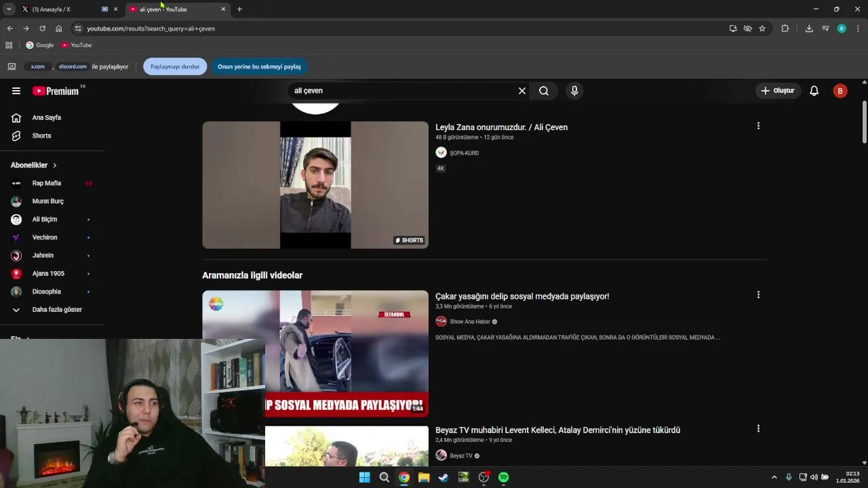Screen dimensions: 868x488
Task: Bookmark this page with star icon
Action: pos(762,28)
